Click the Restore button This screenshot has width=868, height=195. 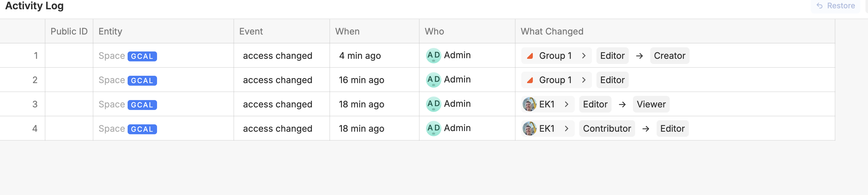coord(836,6)
